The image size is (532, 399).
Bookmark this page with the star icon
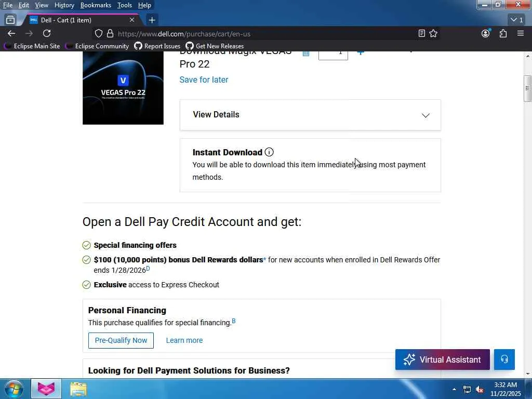[x=433, y=33]
